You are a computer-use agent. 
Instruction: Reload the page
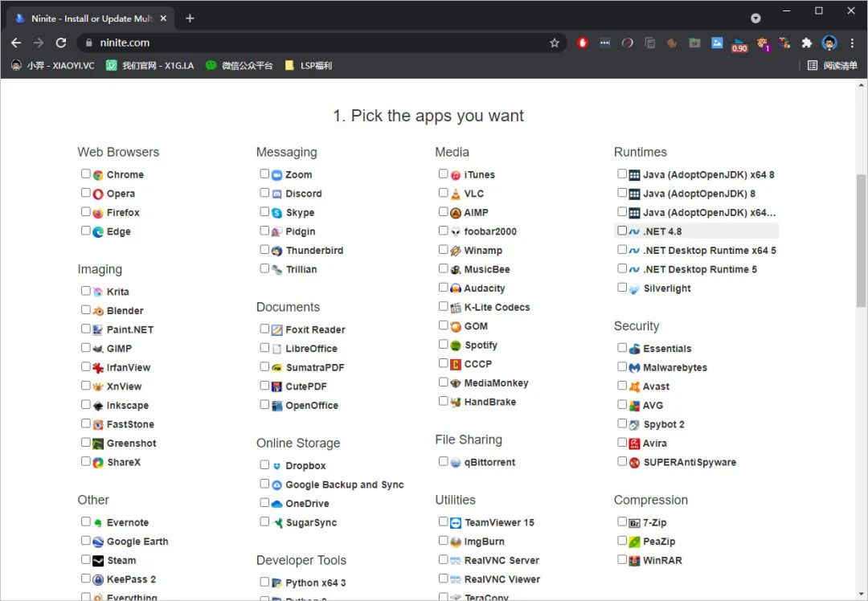pos(61,43)
